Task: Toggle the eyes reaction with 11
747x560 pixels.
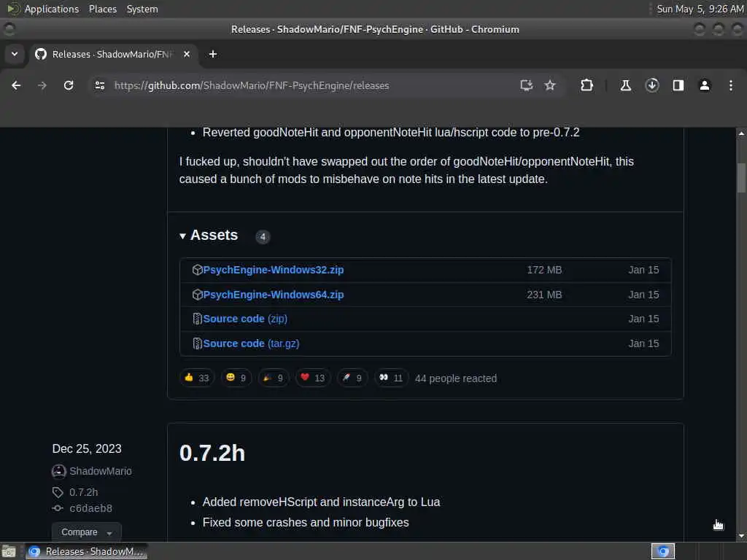Action: pyautogui.click(x=391, y=378)
